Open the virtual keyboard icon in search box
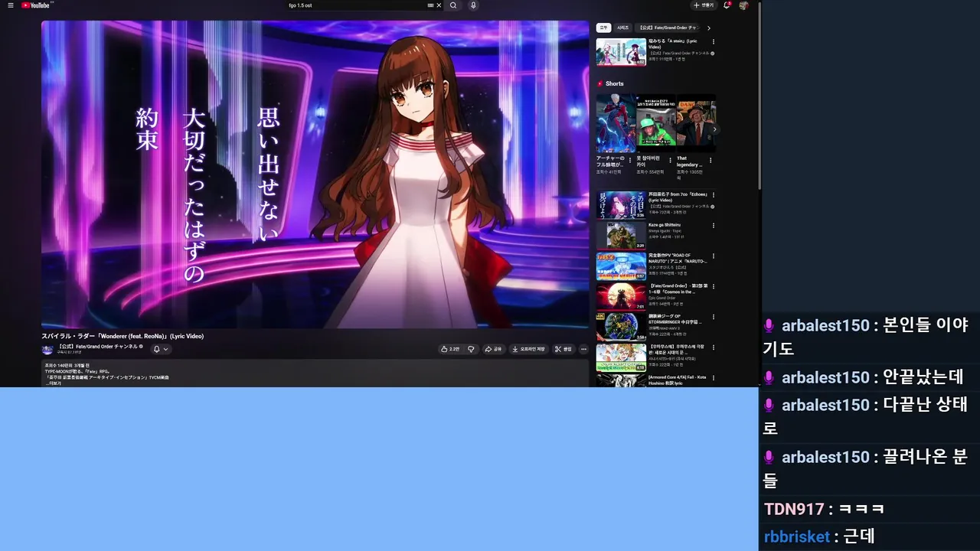This screenshot has height=551, width=980. (430, 5)
